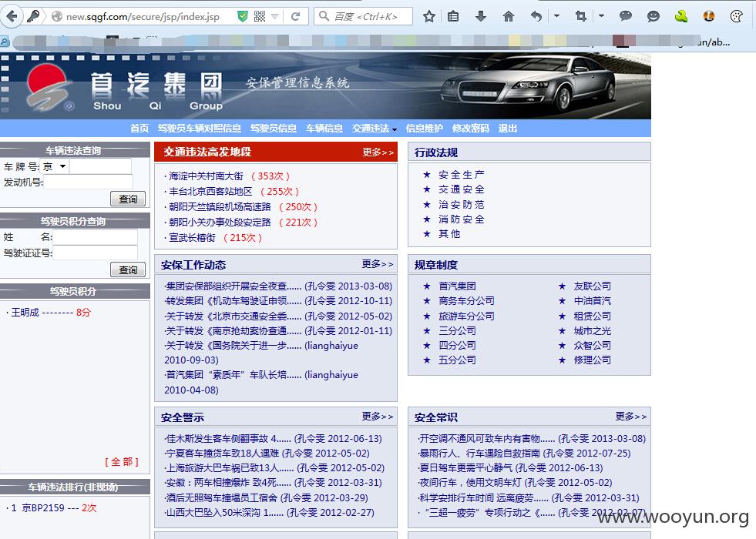Image resolution: width=756 pixels, height=539 pixels.
Task: Click the green shield security icon
Action: [x=243, y=17]
